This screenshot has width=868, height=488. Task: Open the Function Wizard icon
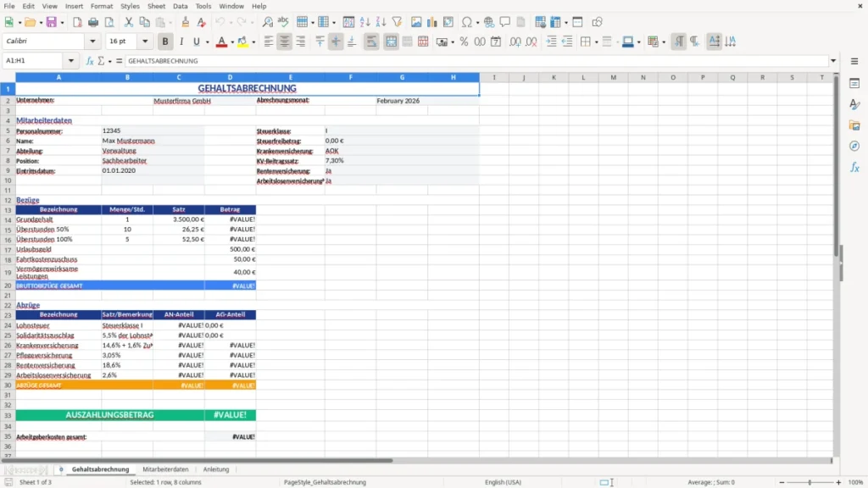(x=90, y=61)
